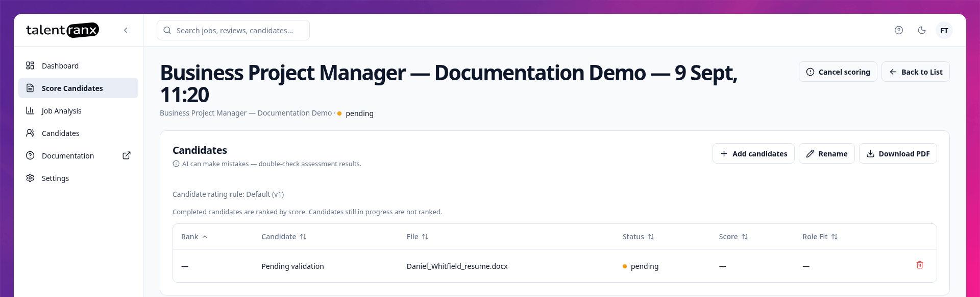This screenshot has width=980, height=297.
Task: Click Candidate rating rule: Default (v1) text
Action: (228, 194)
